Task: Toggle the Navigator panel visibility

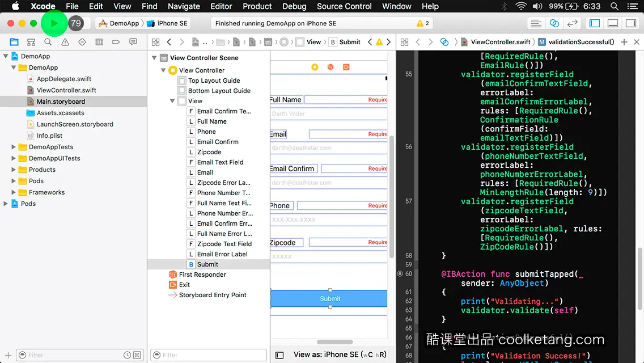Action: [595, 23]
